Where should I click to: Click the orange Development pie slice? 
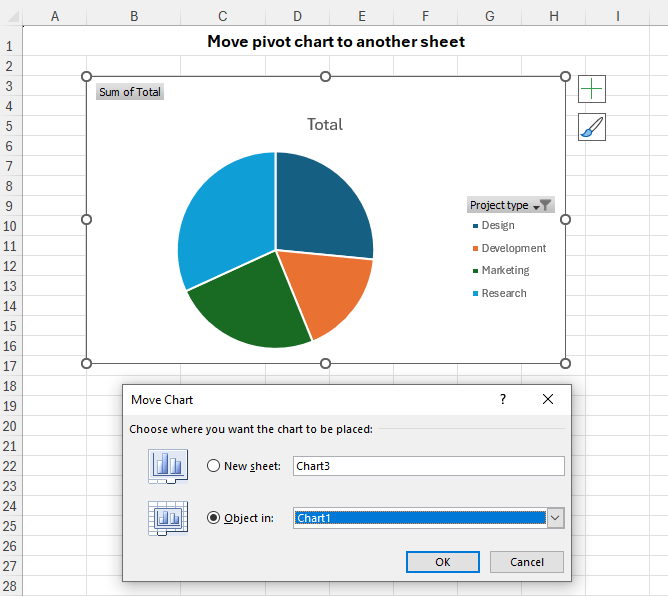tap(332, 290)
